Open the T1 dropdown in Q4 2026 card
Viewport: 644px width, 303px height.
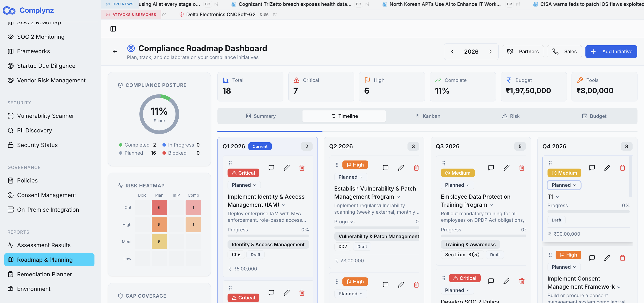click(x=553, y=197)
